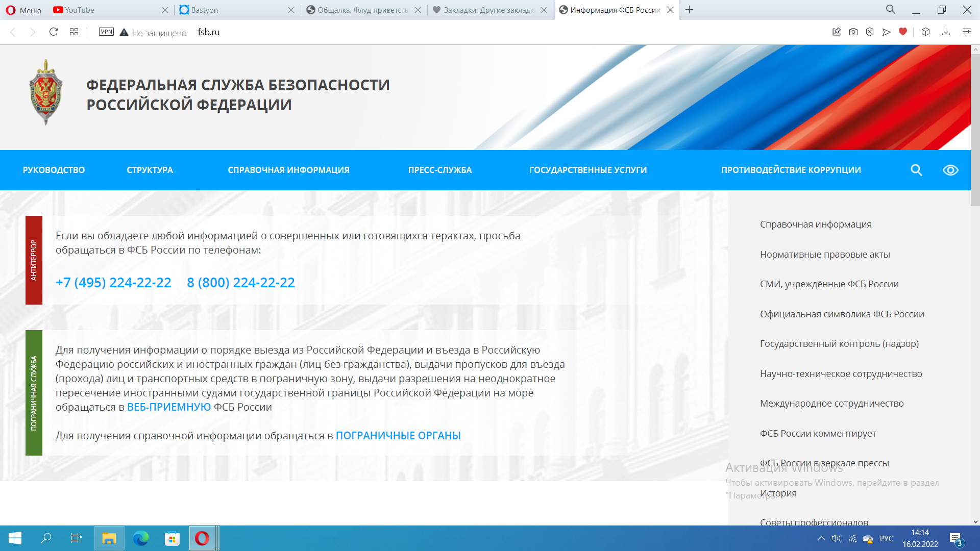Click the scrollbar down arrow
This screenshot has height=551, width=980.
click(x=975, y=521)
